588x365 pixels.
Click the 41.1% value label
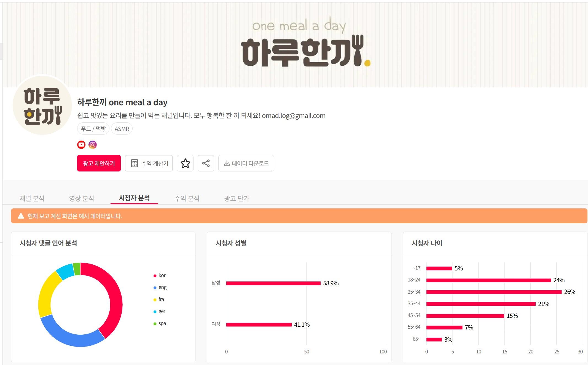[302, 324]
